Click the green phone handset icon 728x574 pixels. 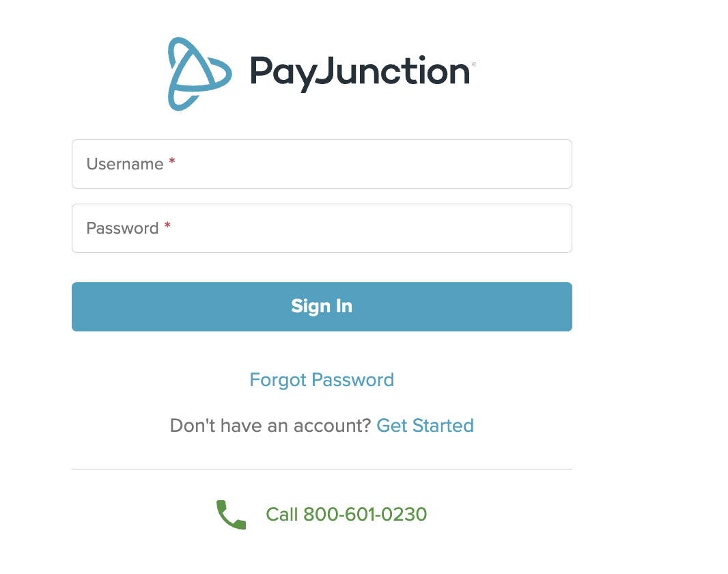click(231, 515)
